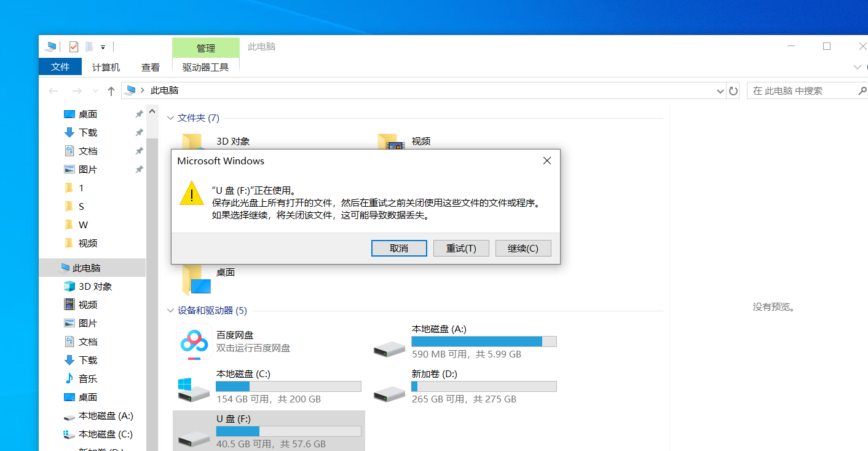Click 继续(C) in the dialog
Screen dimensions: 868x451
pos(523,248)
